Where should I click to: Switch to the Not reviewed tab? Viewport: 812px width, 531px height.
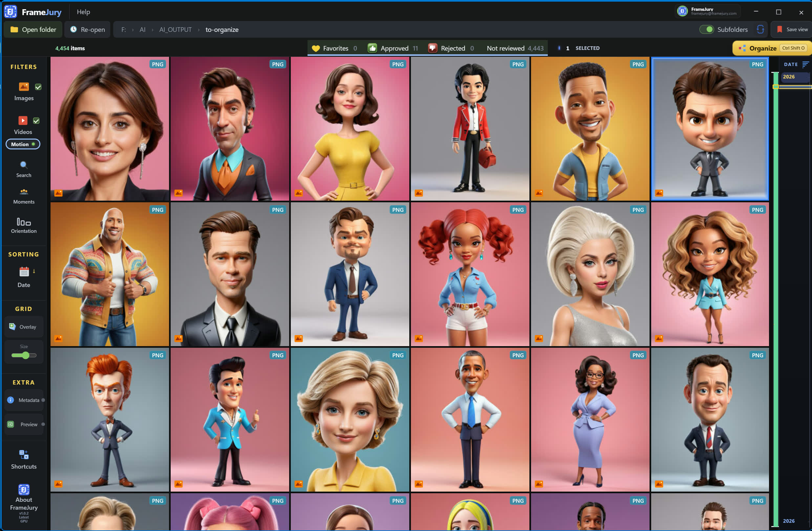[515, 49]
